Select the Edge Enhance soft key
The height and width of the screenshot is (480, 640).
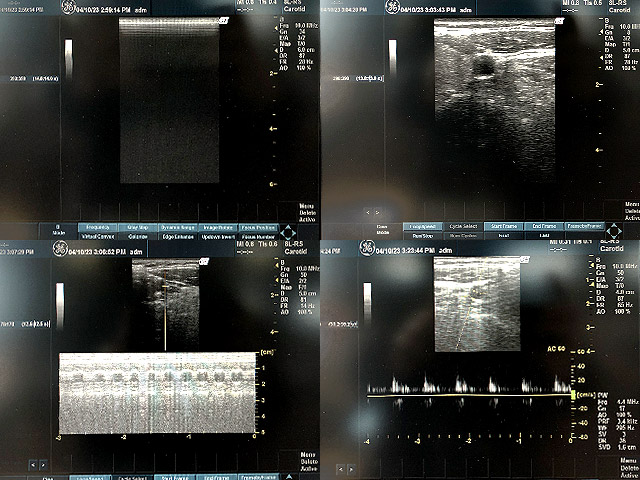(178, 236)
